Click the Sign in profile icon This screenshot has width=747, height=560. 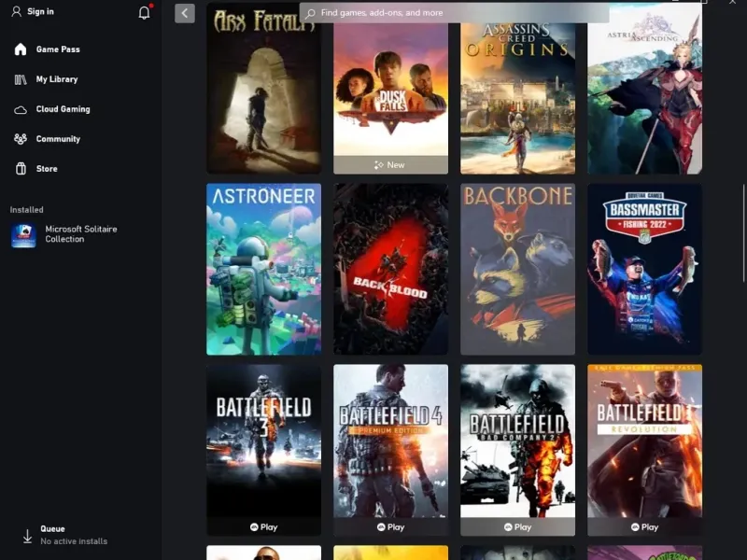17,11
